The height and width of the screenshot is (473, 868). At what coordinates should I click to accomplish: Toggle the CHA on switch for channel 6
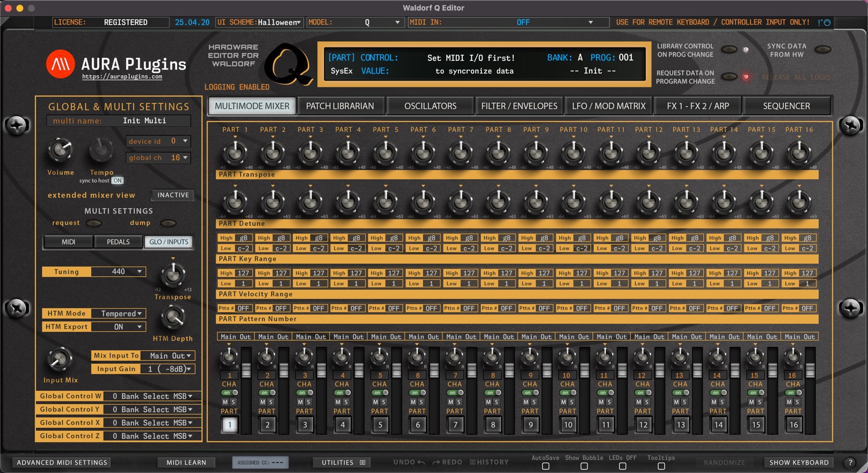tap(418, 393)
